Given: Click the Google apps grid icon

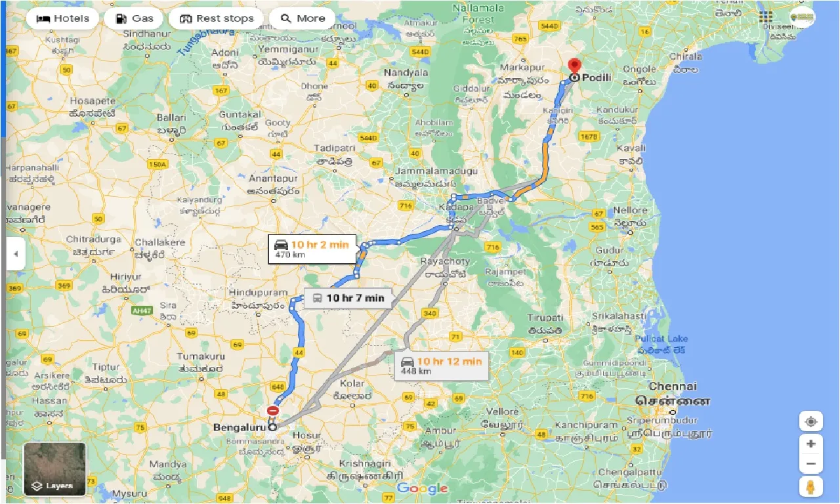Looking at the screenshot, I should point(766,16).
